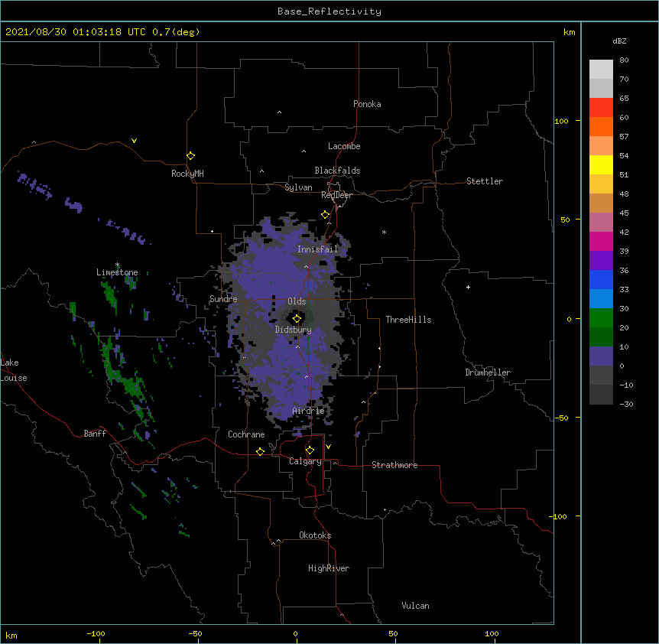Click the Okotoks town label
The image size is (659, 644).
[x=315, y=535]
